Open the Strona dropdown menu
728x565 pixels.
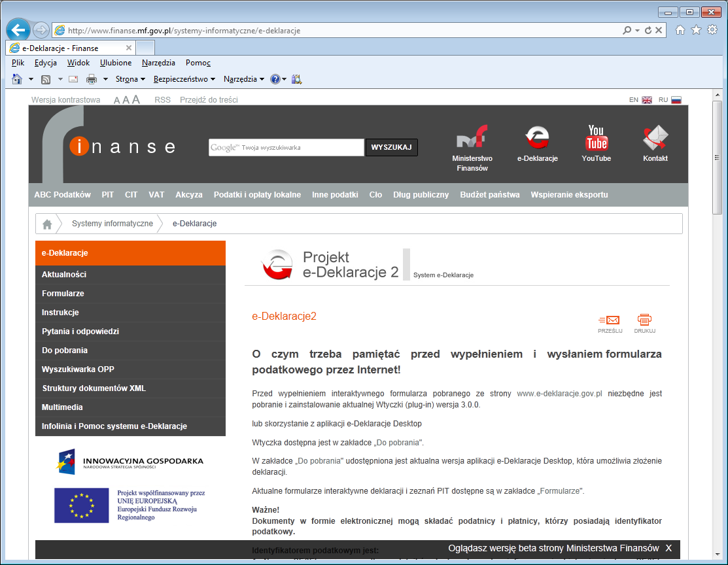click(130, 79)
